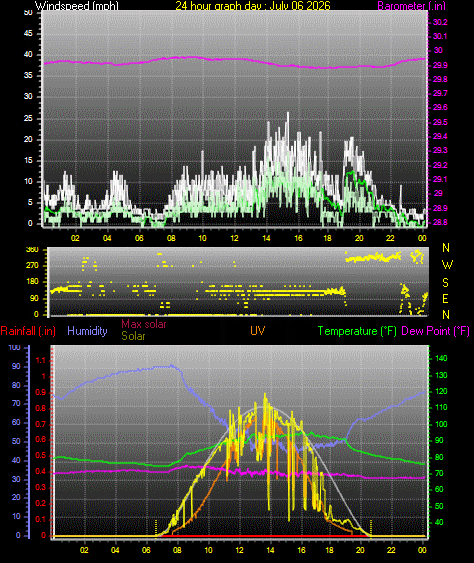Click the 29.9 barometer scale value
This screenshot has height=563, width=474.
click(x=440, y=65)
